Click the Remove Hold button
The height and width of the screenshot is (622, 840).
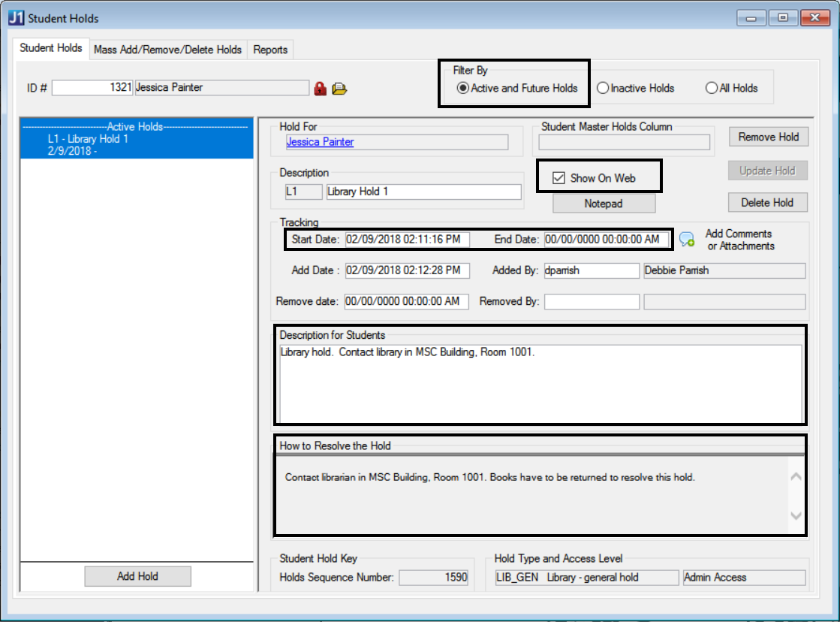(768, 137)
